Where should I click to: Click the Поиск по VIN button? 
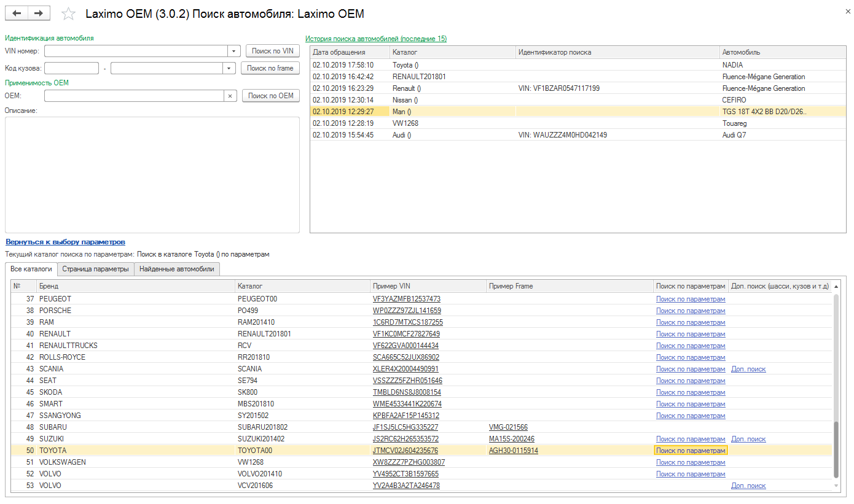[x=273, y=51]
